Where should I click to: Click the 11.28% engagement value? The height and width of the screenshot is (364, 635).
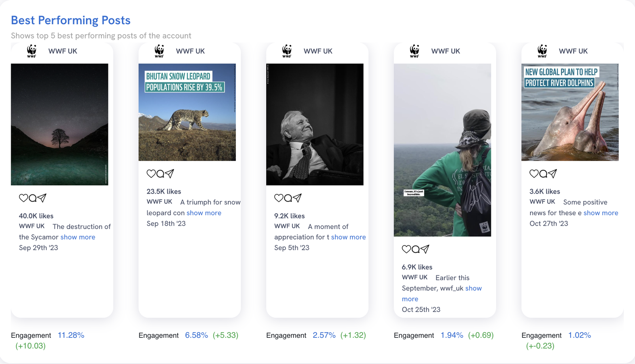71,335
